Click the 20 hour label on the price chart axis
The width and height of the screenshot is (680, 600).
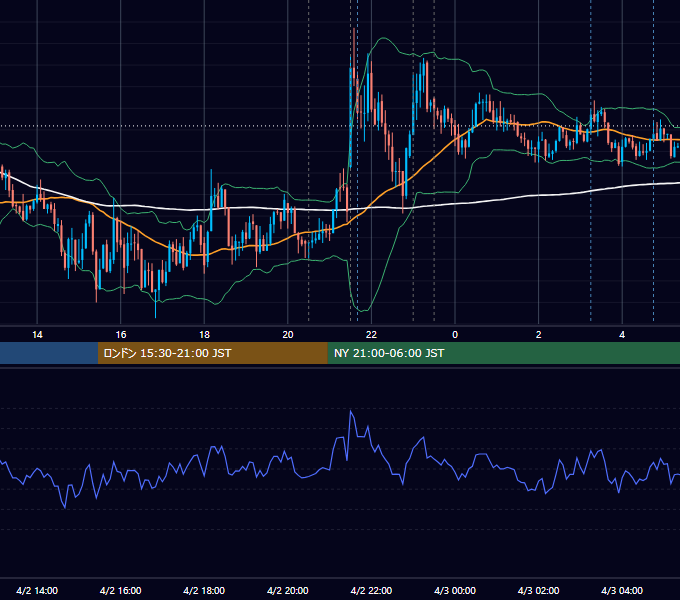(x=288, y=335)
